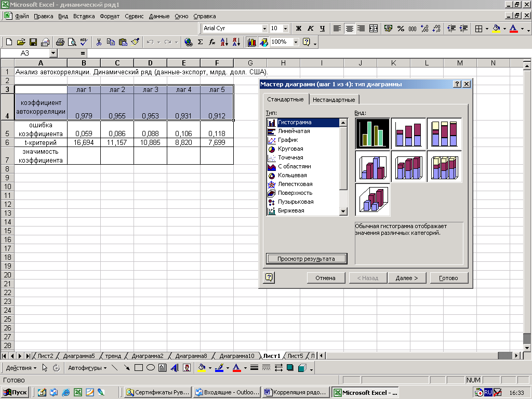This screenshot has width=532, height=399.
Task: Open the Arial Cyr font dropdown
Action: tap(265, 29)
